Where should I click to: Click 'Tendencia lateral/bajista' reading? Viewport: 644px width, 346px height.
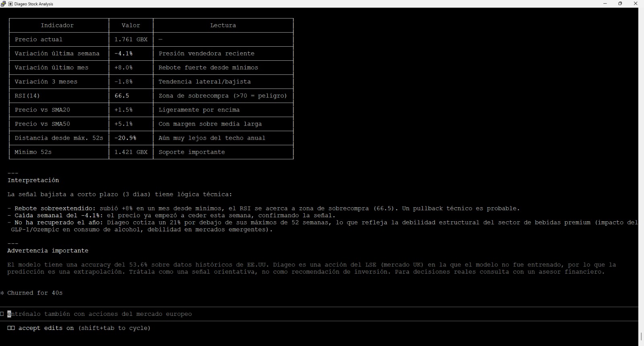204,82
